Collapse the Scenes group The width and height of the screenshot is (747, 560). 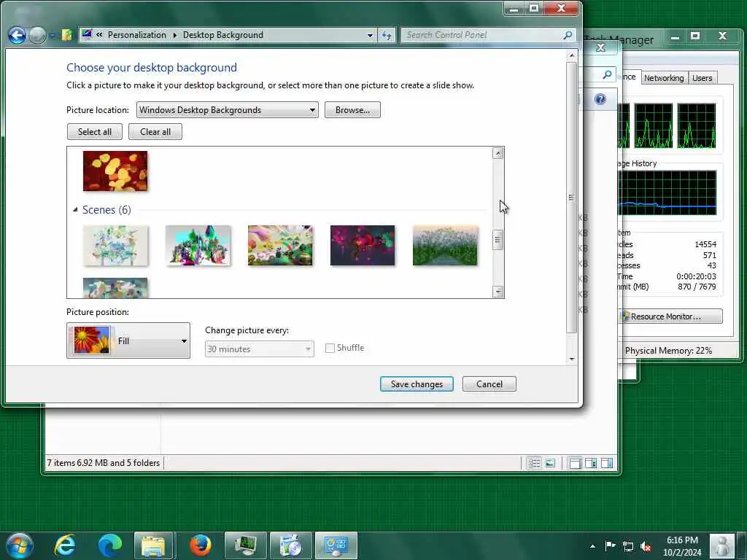point(75,209)
